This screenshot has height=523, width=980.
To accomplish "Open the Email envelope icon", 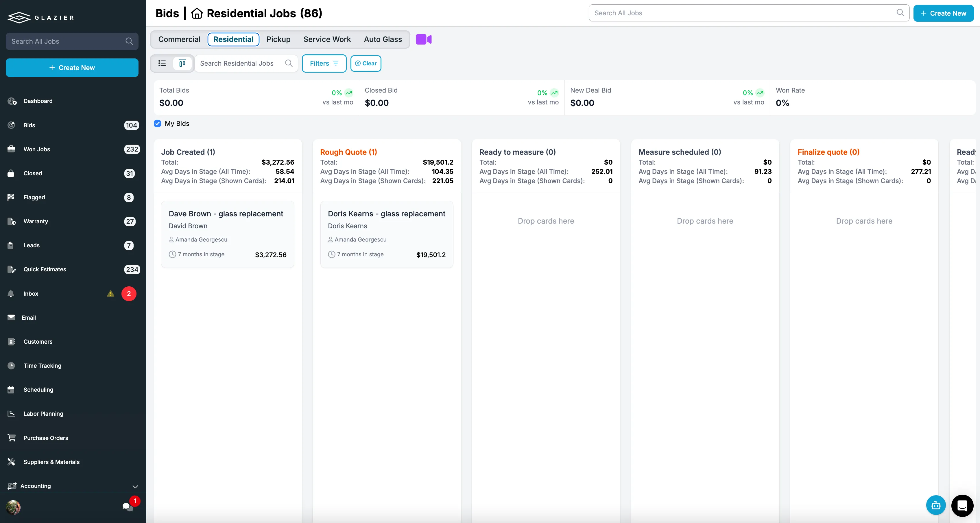I will (11, 317).
